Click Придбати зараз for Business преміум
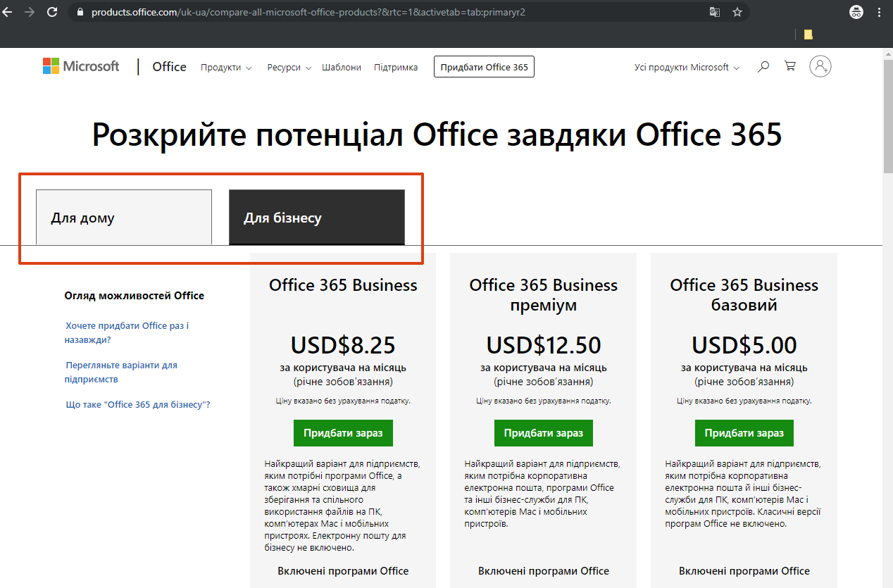The width and height of the screenshot is (893, 588). click(544, 433)
